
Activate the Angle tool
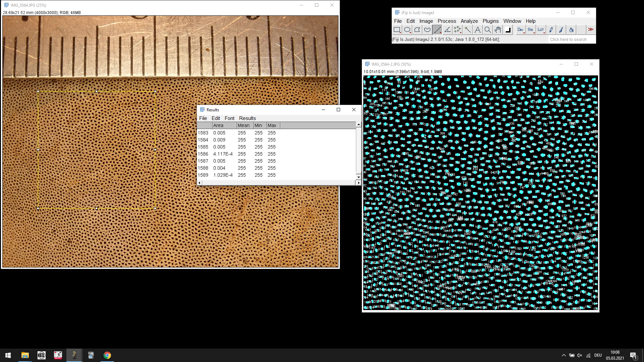[447, 30]
